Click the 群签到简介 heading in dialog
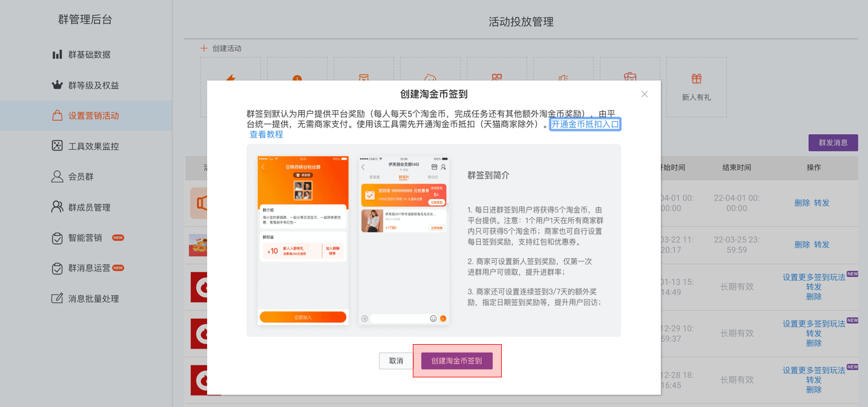The height and width of the screenshot is (407, 868). [488, 175]
